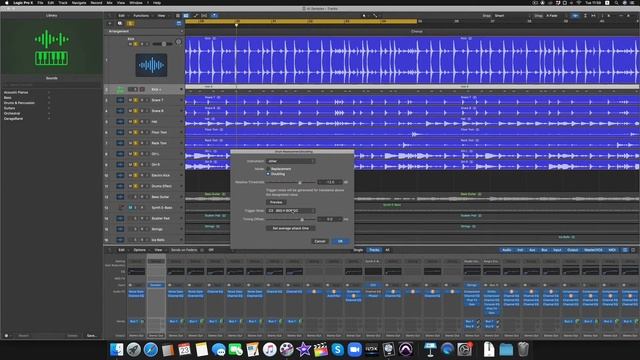Click the blue track header configuration icon
This screenshot has width=640, height=360.
click(x=179, y=23)
